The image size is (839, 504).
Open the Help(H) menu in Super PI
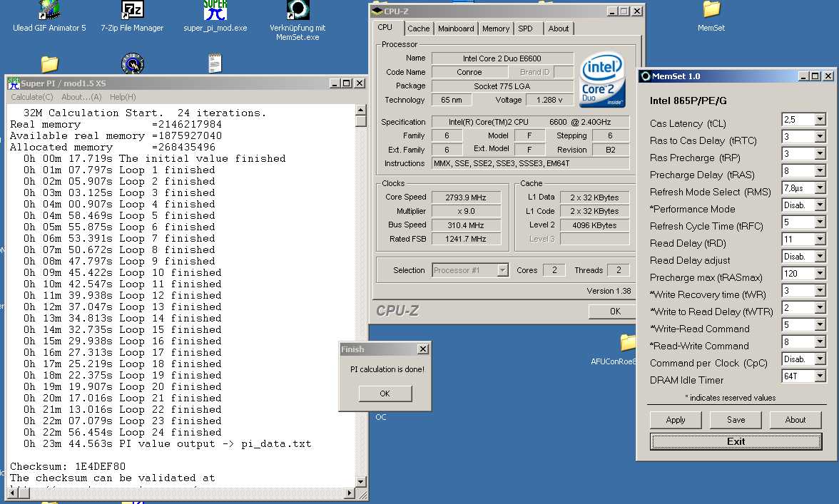tap(123, 97)
